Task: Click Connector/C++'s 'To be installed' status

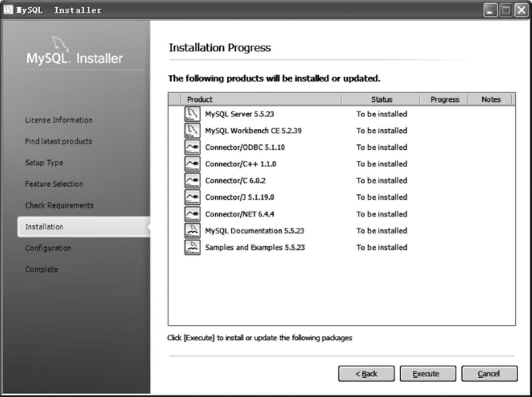Action: [382, 164]
